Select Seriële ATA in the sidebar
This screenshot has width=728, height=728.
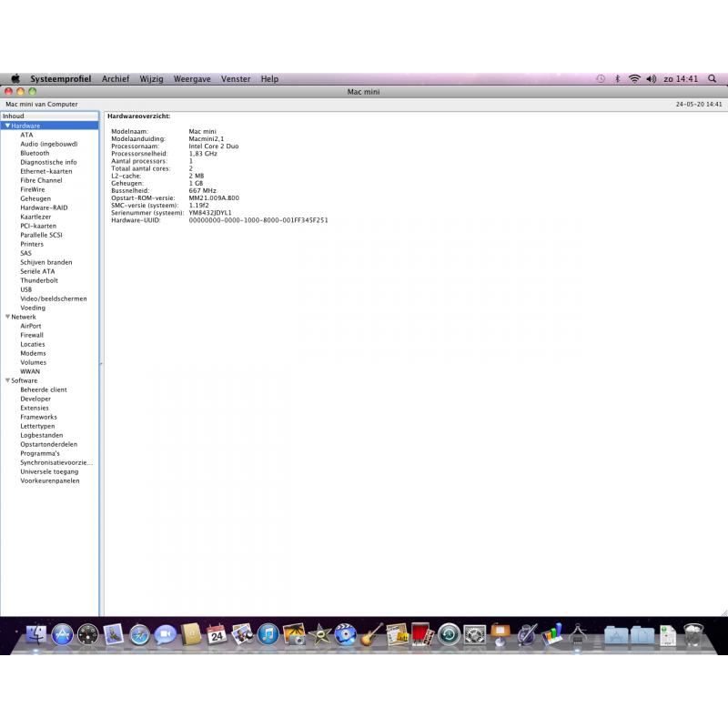(37, 271)
